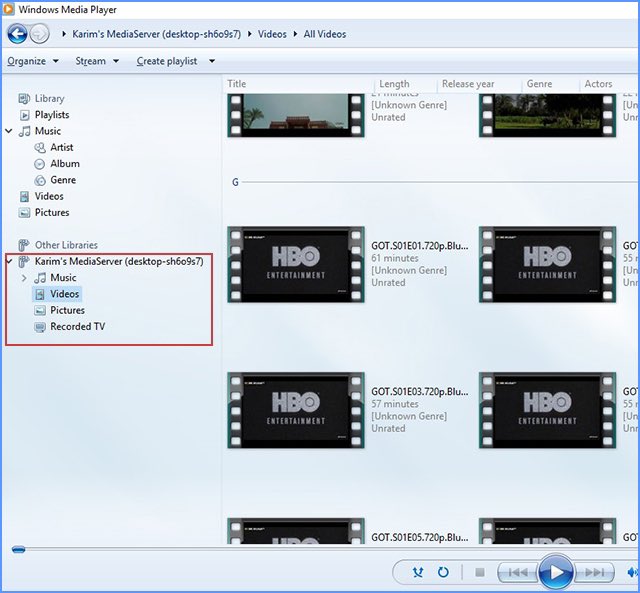Screen dimensions: 640x593
Task: Open the Stream dropdown menu
Action: [97, 61]
